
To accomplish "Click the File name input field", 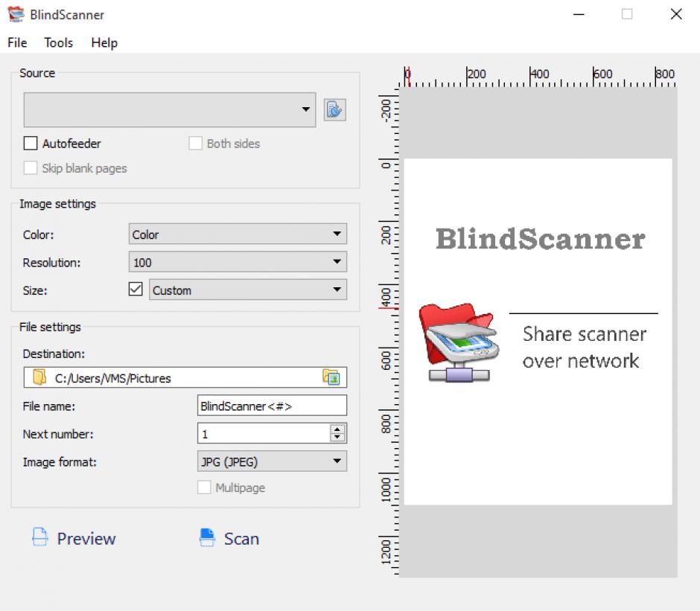I will tap(272, 406).
